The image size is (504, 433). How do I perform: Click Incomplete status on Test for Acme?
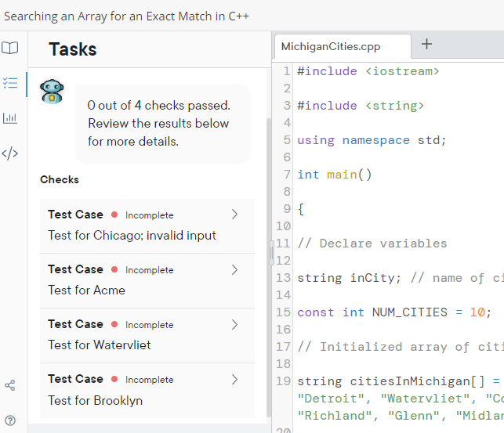click(x=150, y=270)
